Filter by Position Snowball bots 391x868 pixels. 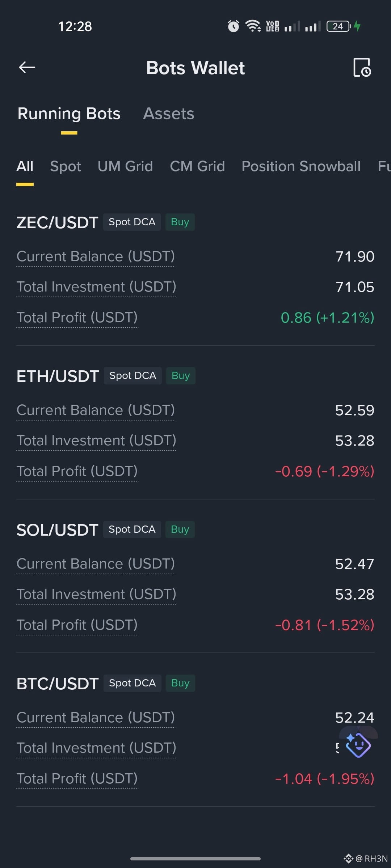301,166
